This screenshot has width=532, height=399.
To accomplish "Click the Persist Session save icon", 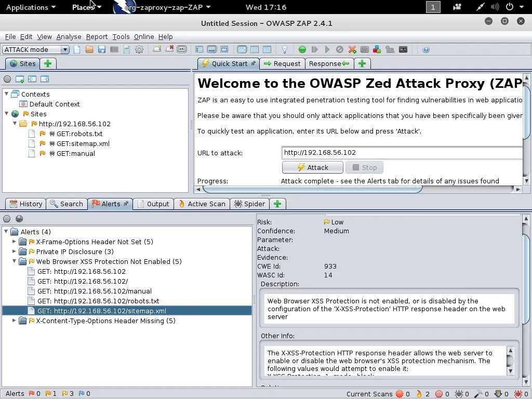I will coord(101,49).
